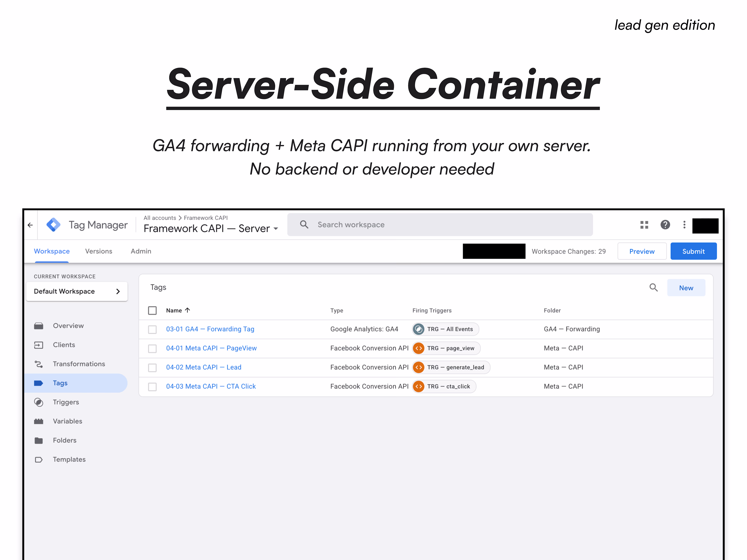
Task: Click the TRG – generate_lead trigger chip
Action: [x=451, y=367]
